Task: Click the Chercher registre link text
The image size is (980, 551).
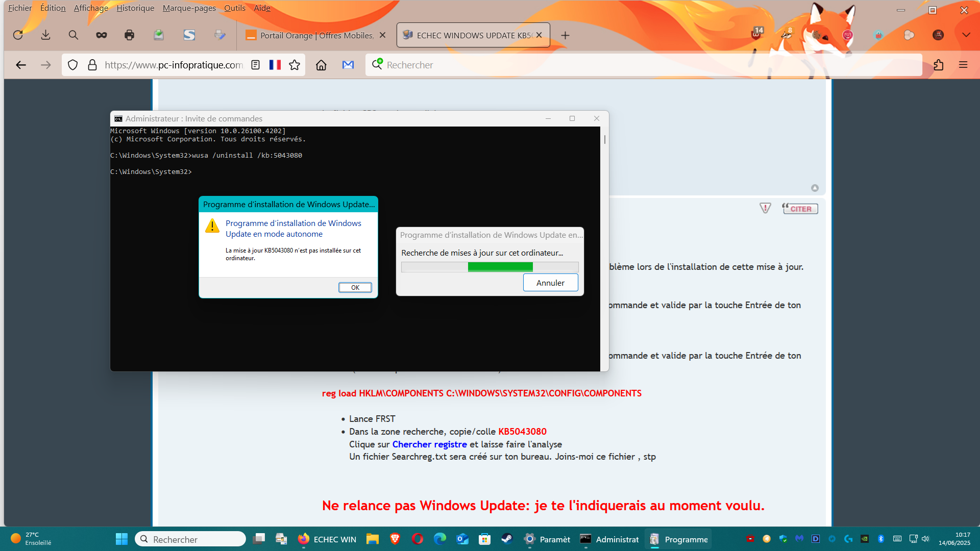Action: (429, 444)
